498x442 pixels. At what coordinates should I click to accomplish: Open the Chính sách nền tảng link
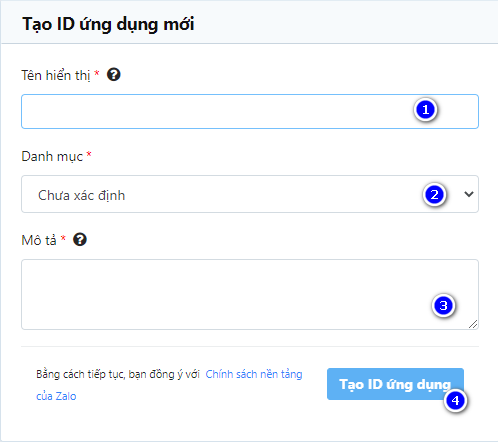[254, 374]
